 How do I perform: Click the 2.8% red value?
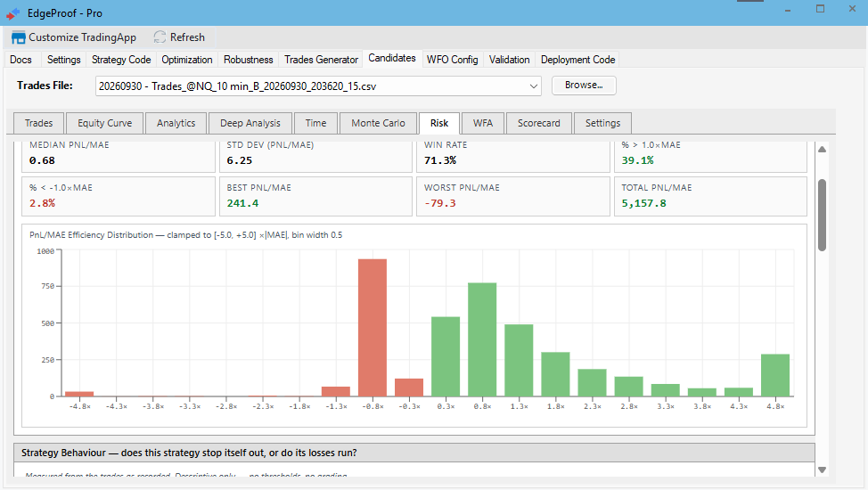coord(43,203)
